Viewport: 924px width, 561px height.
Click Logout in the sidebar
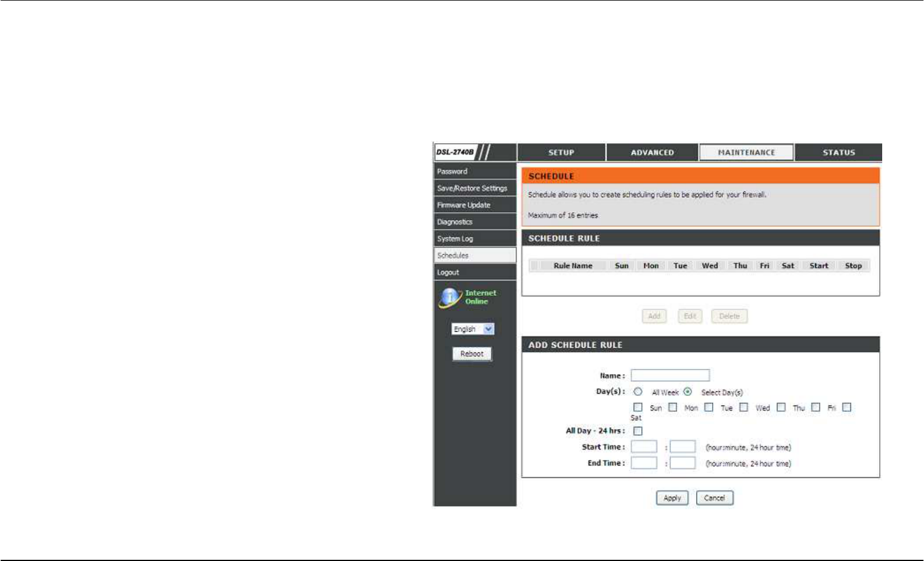475,272
